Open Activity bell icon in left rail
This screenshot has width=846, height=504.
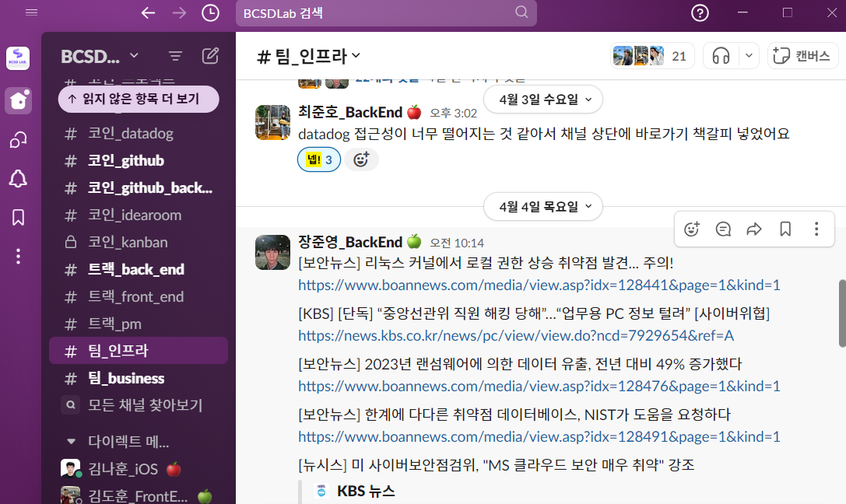click(x=19, y=179)
